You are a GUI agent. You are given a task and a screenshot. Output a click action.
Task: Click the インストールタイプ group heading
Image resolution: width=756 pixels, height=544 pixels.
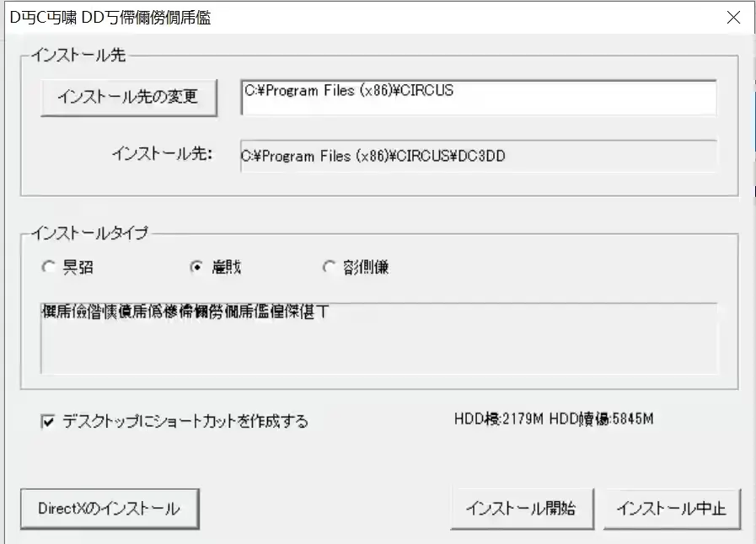pyautogui.click(x=89, y=233)
